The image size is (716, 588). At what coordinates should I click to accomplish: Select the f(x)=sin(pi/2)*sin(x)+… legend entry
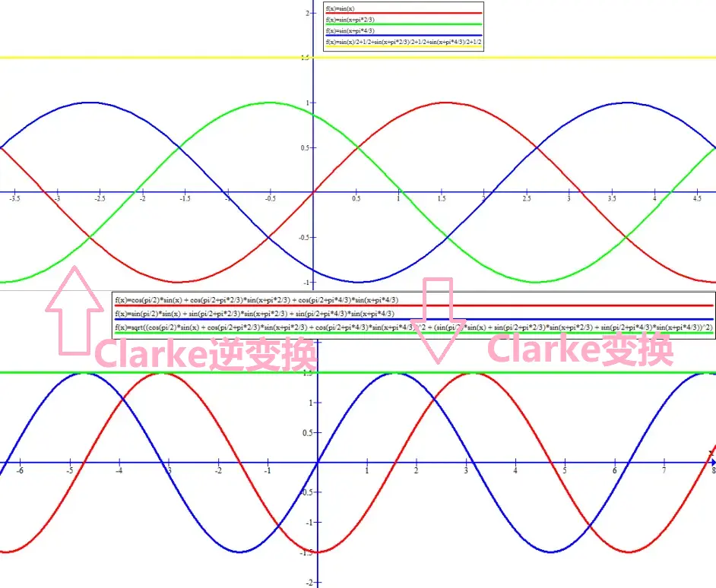point(255,314)
